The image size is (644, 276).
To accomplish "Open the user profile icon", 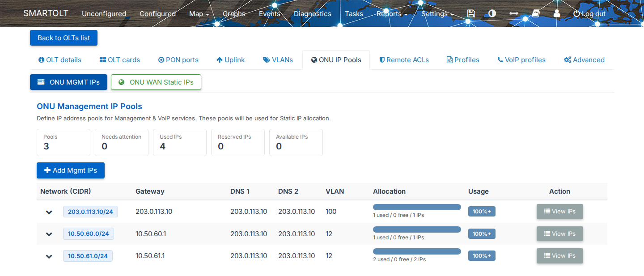I will coord(557,13).
